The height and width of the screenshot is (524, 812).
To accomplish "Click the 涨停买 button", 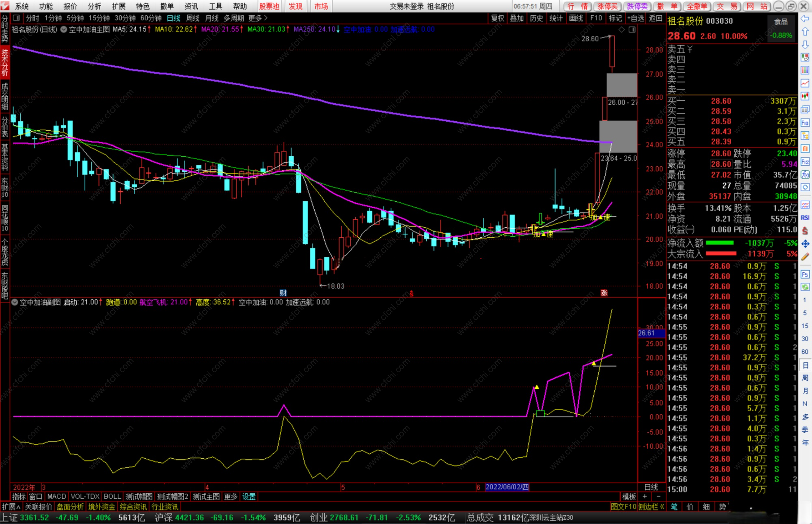I will tap(607, 6).
